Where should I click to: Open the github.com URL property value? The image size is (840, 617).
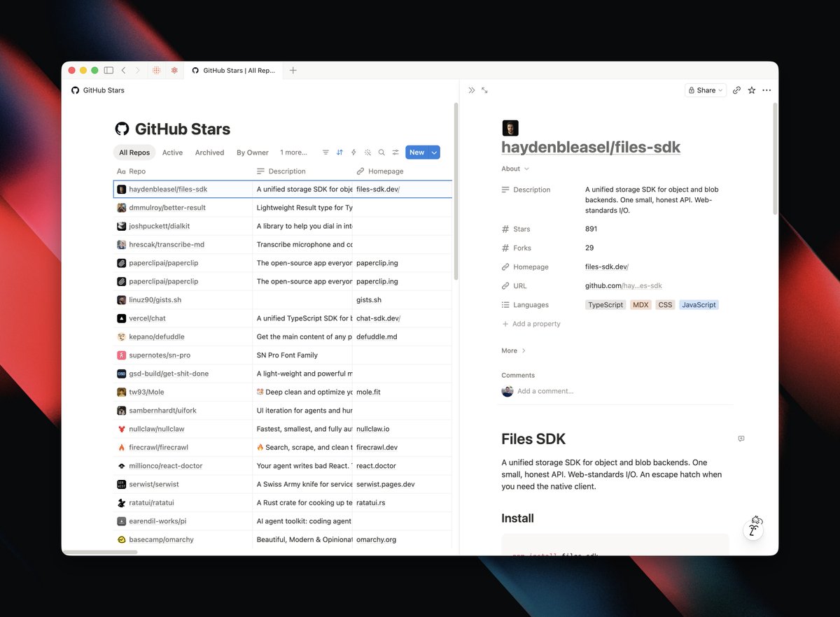[624, 285]
